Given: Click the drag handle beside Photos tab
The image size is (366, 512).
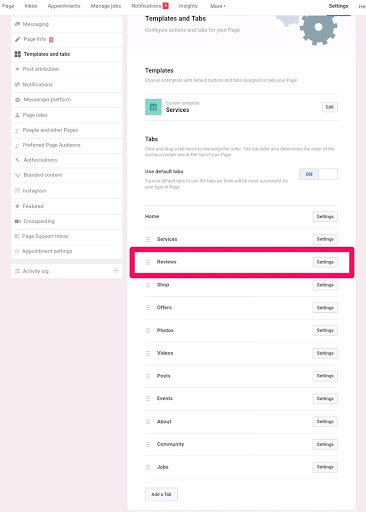Looking at the screenshot, I should click(148, 330).
